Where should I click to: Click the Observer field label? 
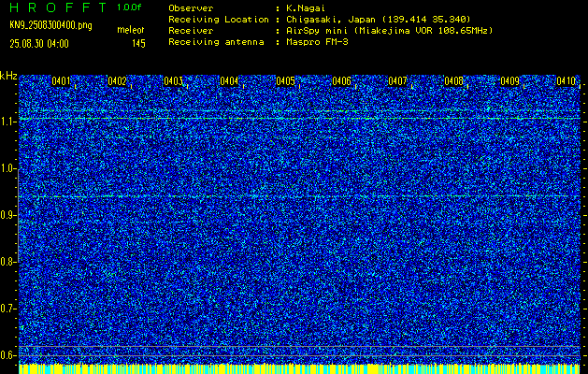coord(191,8)
